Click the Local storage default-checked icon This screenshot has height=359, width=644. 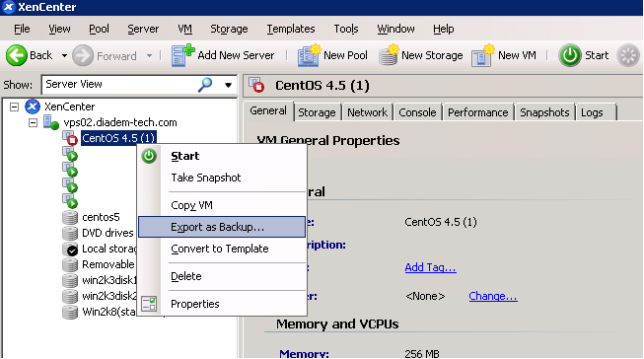(x=70, y=249)
